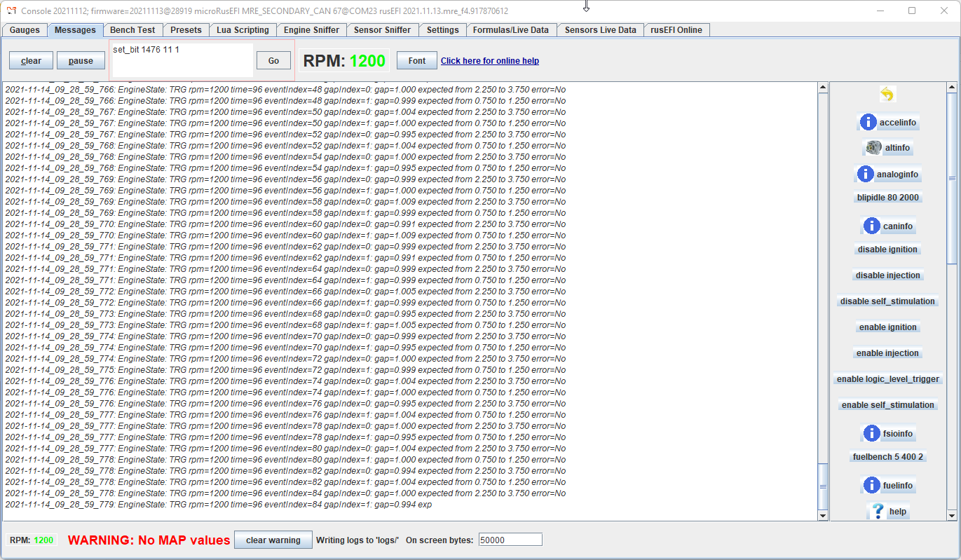Click the analoginfo info icon

866,174
